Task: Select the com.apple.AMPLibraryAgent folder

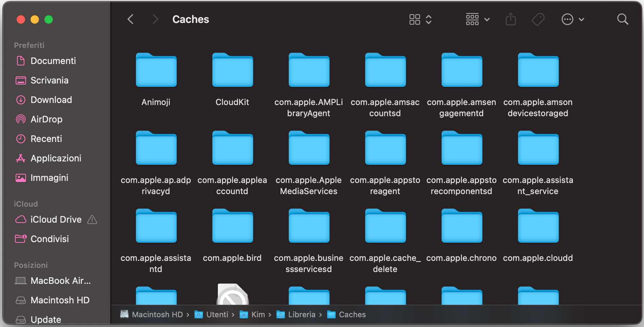Action: (309, 70)
